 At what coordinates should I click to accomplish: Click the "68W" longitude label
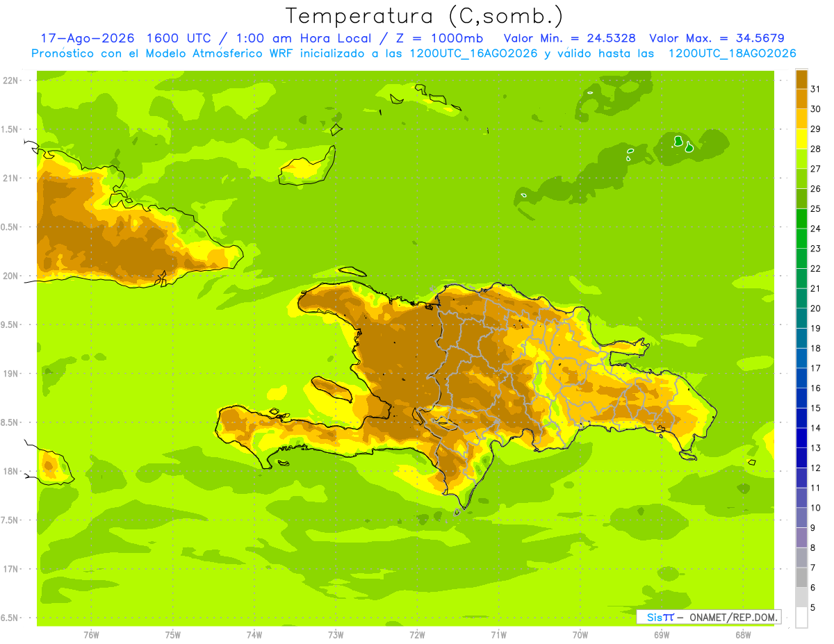pyautogui.click(x=743, y=635)
